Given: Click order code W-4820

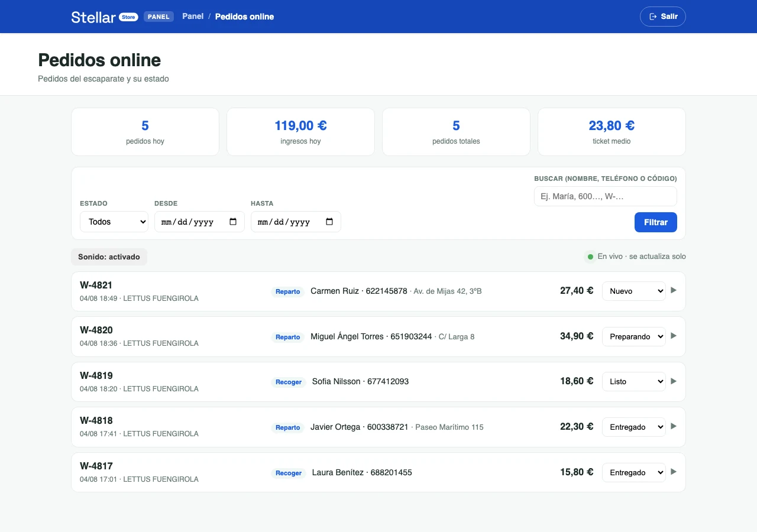Looking at the screenshot, I should coord(96,330).
